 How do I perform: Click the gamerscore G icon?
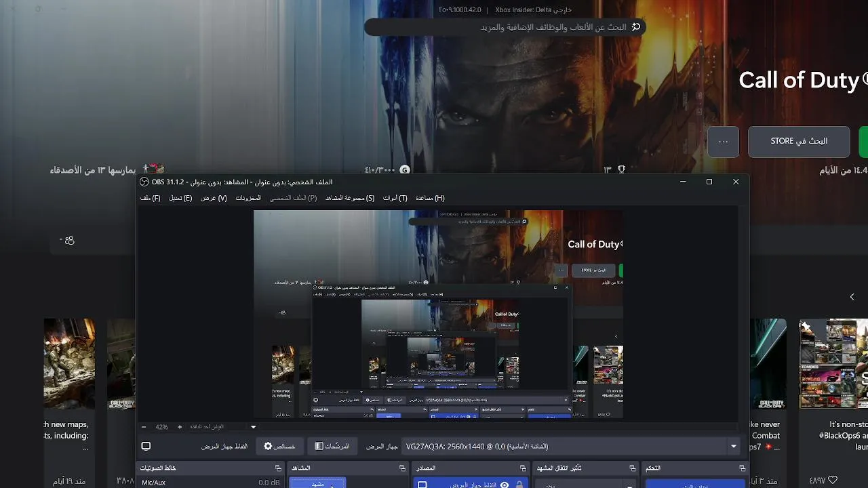point(405,169)
